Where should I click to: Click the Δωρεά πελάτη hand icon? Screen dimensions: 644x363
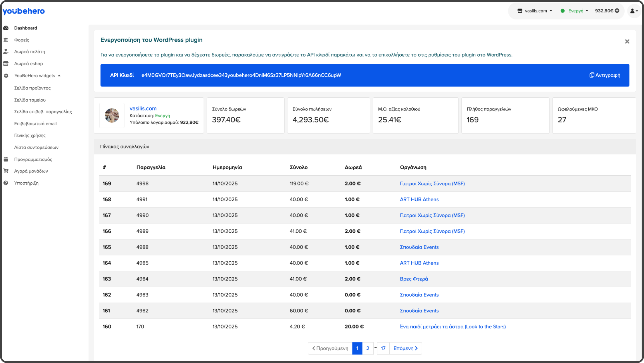click(6, 52)
